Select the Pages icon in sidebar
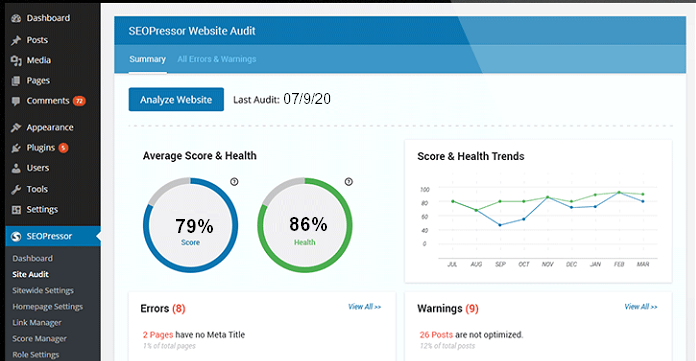The width and height of the screenshot is (696, 361). [x=16, y=81]
